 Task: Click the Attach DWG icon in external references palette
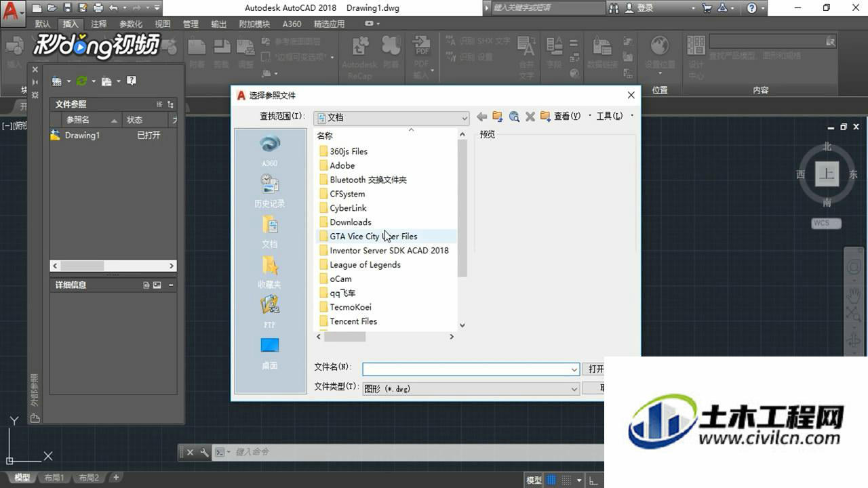click(x=57, y=81)
